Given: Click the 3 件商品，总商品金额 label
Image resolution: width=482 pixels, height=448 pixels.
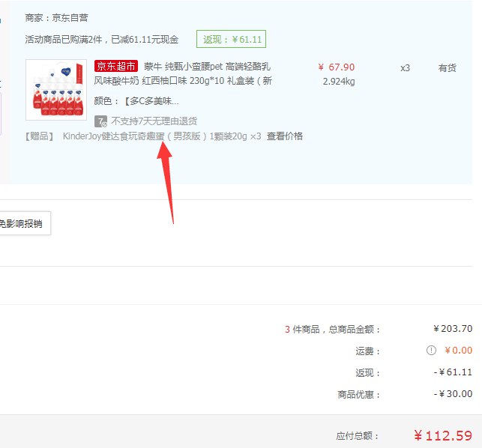Looking at the screenshot, I should click(333, 330).
